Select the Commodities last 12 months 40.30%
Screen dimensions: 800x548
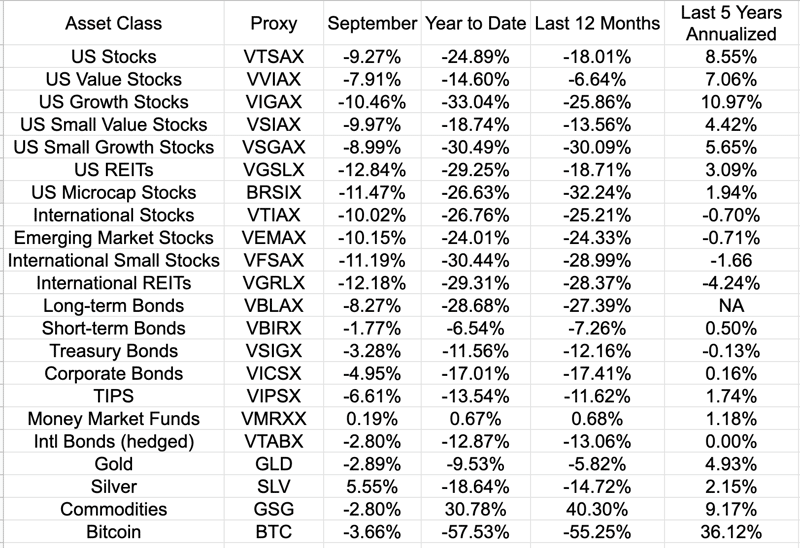click(597, 509)
